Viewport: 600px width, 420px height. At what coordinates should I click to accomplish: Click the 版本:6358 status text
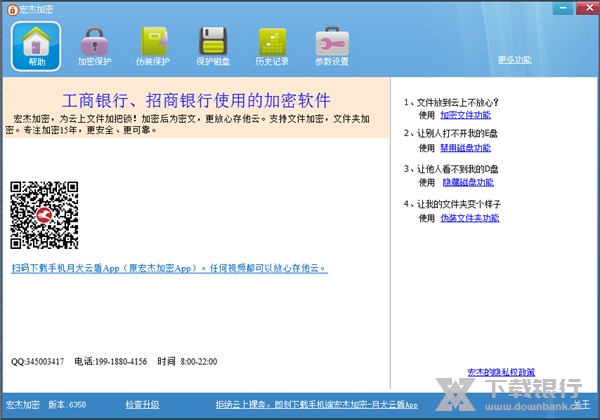(67, 405)
